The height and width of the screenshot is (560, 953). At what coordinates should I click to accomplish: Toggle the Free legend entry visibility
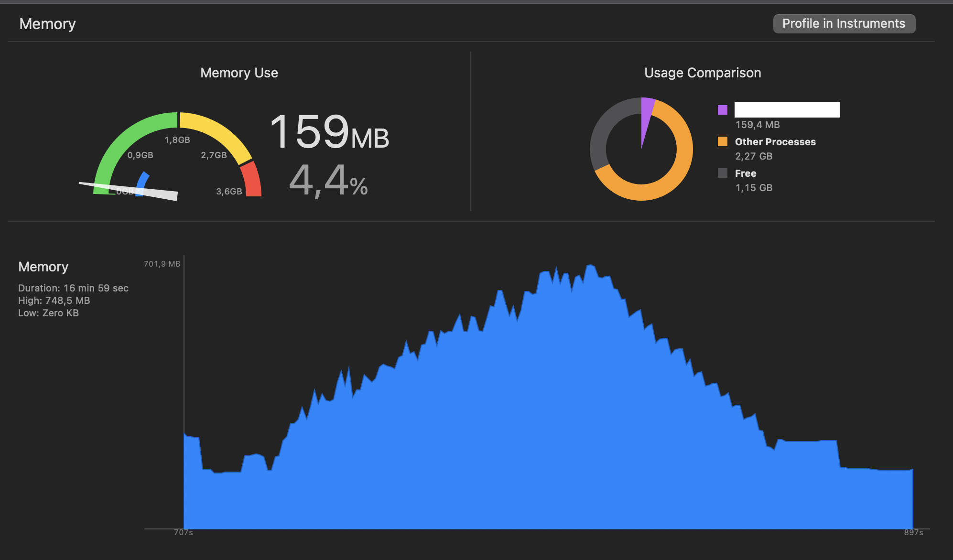click(745, 173)
